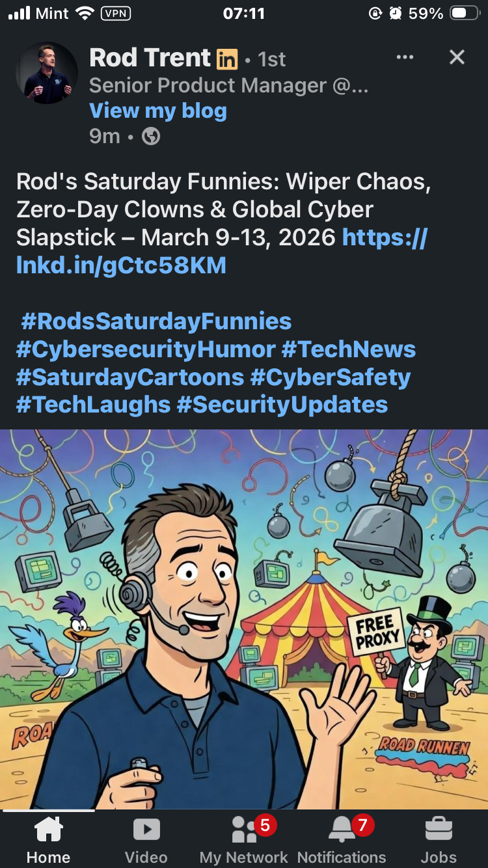This screenshot has height=868, width=488.
Task: Tap the battery indicator in status bar
Action: tap(465, 14)
